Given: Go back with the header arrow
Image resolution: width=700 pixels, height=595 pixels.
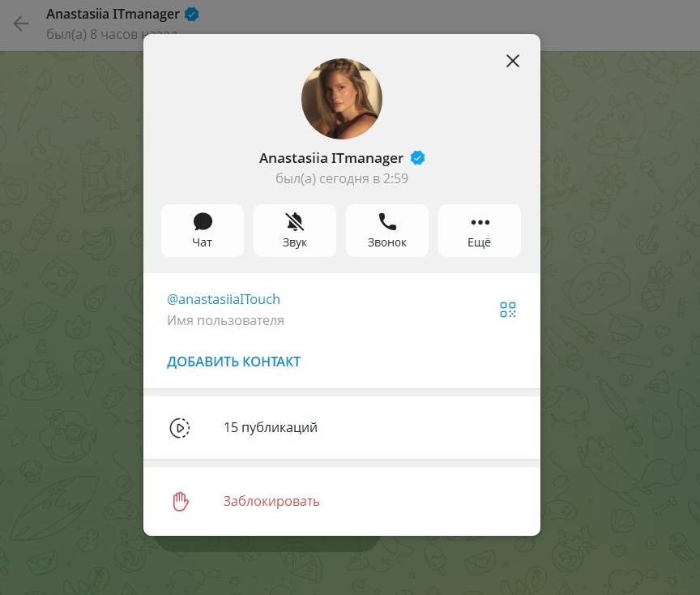Looking at the screenshot, I should pos(21,23).
